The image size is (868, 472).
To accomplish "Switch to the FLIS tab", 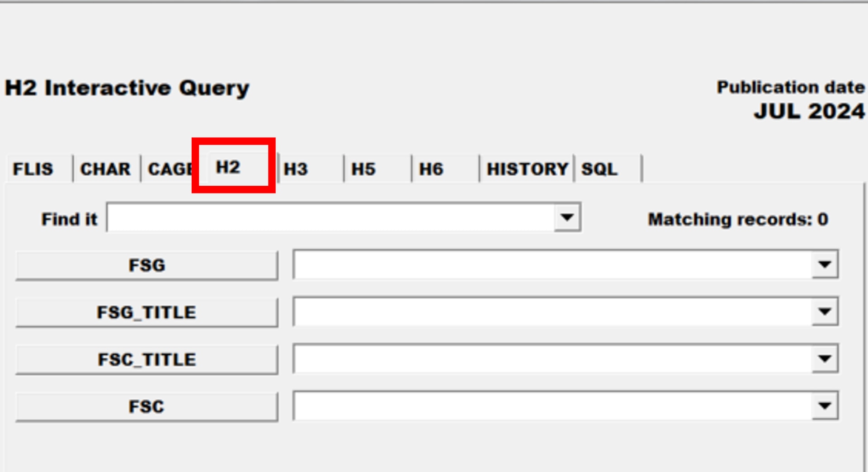I will (x=39, y=169).
